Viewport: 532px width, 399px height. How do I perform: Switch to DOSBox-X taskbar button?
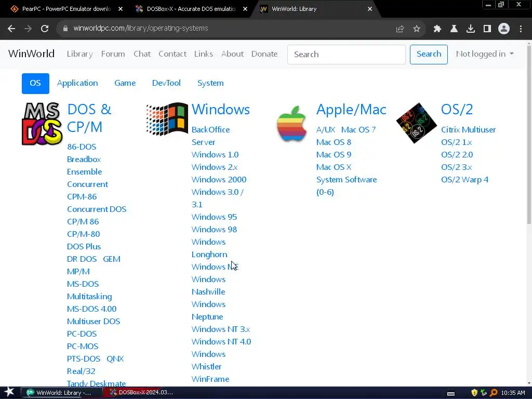142,393
